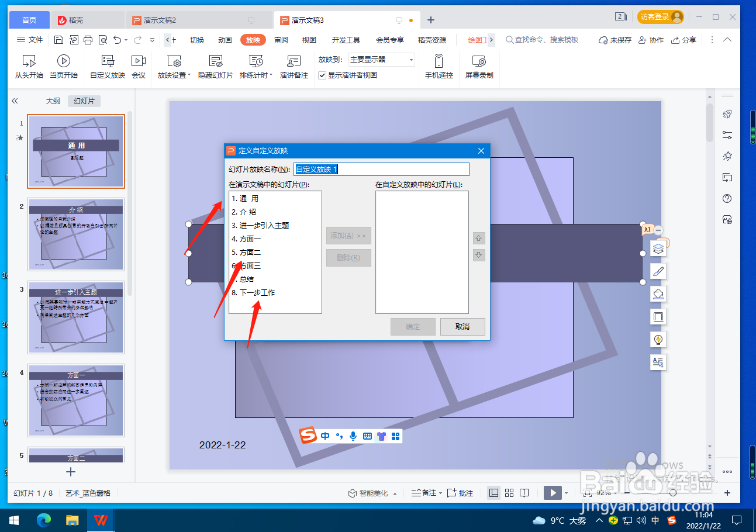
Task: Switch to the 大纲 outline tab
Action: coord(53,101)
